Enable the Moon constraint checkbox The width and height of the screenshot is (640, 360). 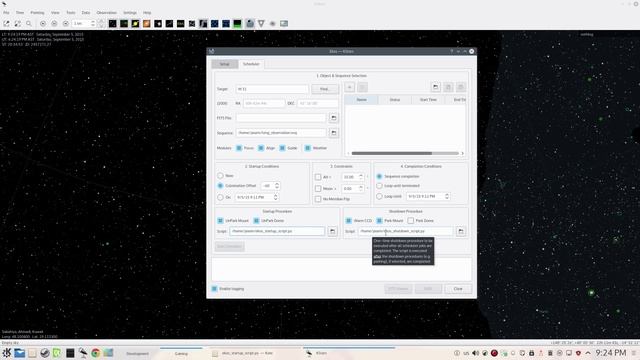(318, 189)
